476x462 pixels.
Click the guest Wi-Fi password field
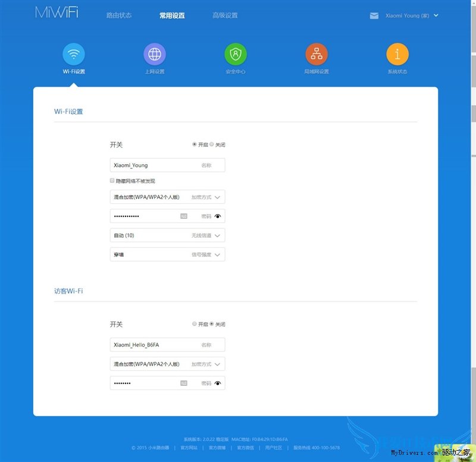tap(167, 383)
